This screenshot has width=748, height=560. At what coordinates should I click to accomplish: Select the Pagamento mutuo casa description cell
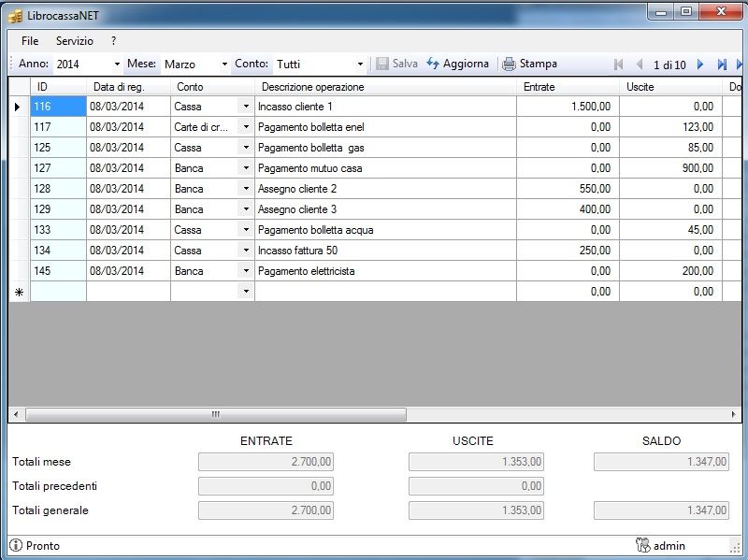pos(384,168)
